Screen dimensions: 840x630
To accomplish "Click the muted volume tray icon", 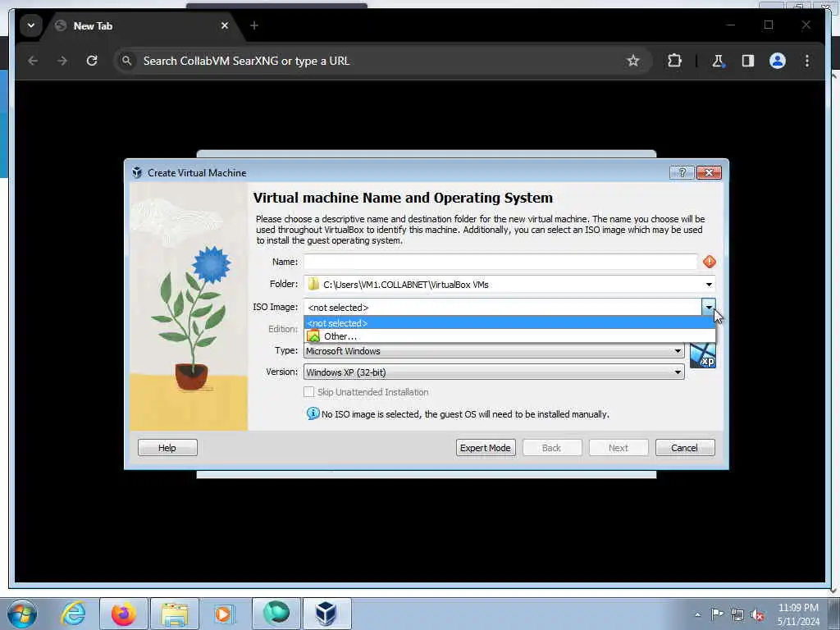I will click(x=757, y=615).
